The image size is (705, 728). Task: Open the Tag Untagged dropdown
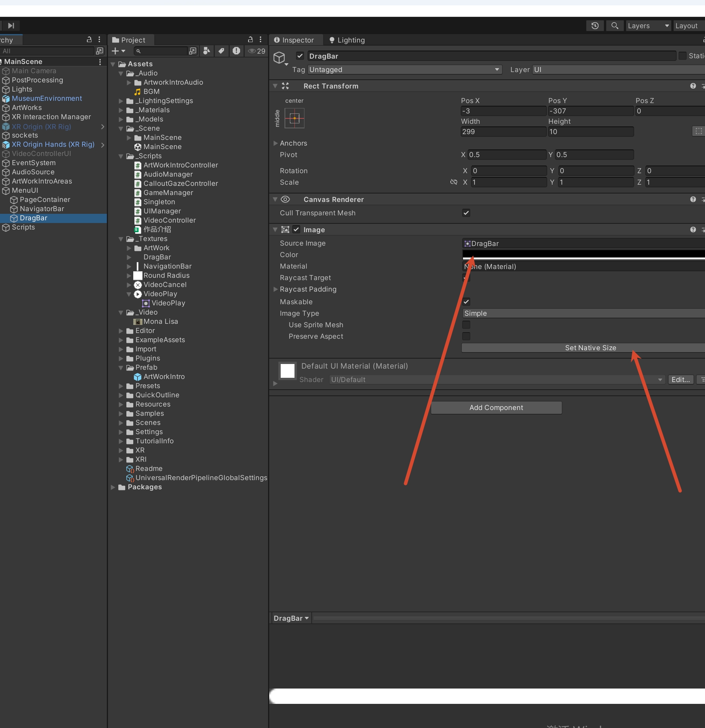pos(405,69)
